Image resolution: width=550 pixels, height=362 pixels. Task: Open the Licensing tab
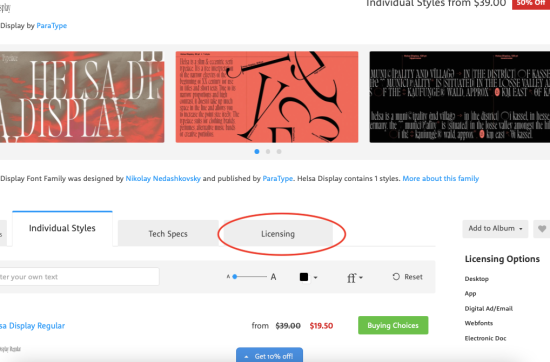pos(278,234)
